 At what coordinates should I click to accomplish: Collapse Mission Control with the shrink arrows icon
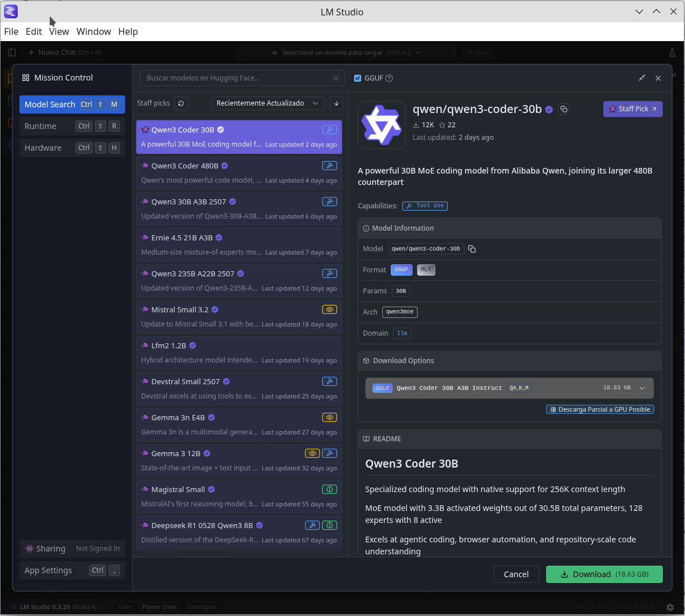click(642, 78)
